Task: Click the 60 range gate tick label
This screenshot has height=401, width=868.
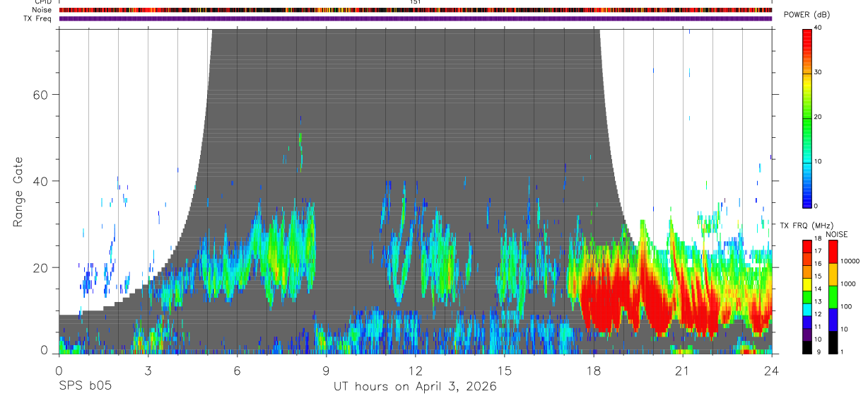Action: tap(39, 95)
